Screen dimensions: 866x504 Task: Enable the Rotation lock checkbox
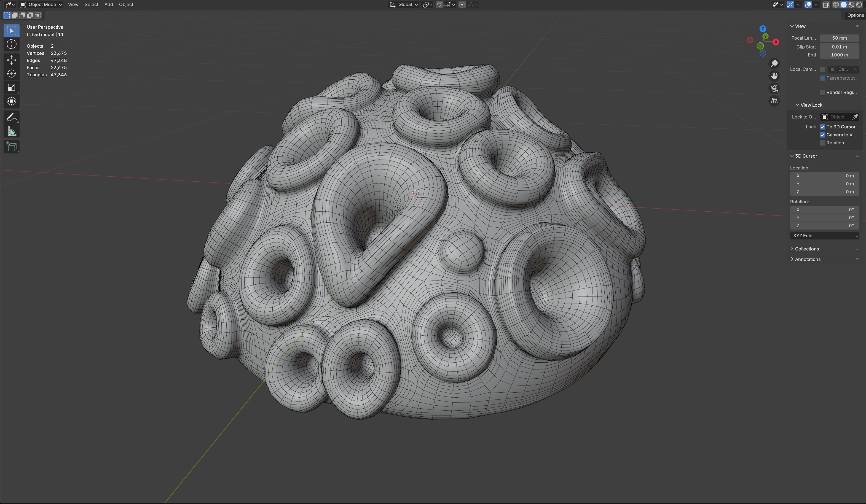tap(823, 143)
